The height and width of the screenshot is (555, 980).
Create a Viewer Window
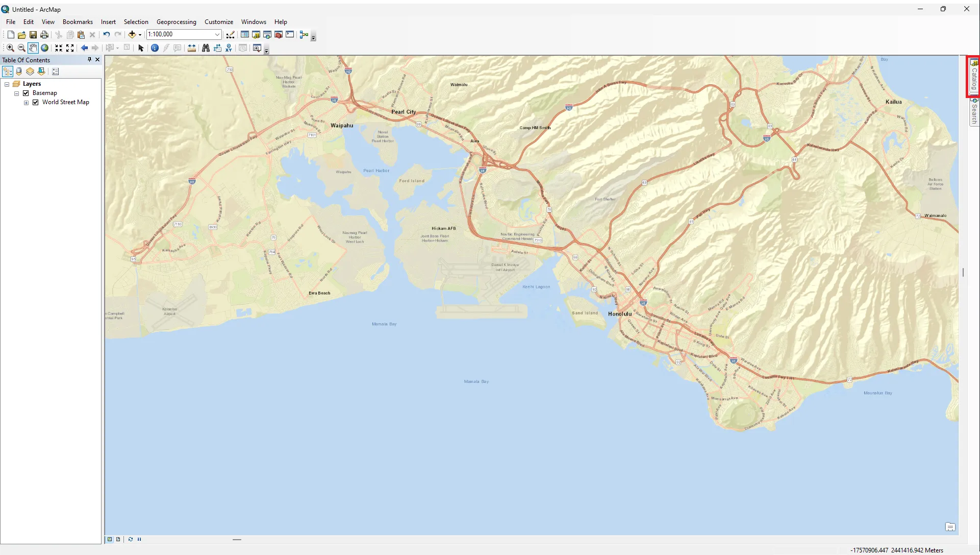[x=257, y=48]
